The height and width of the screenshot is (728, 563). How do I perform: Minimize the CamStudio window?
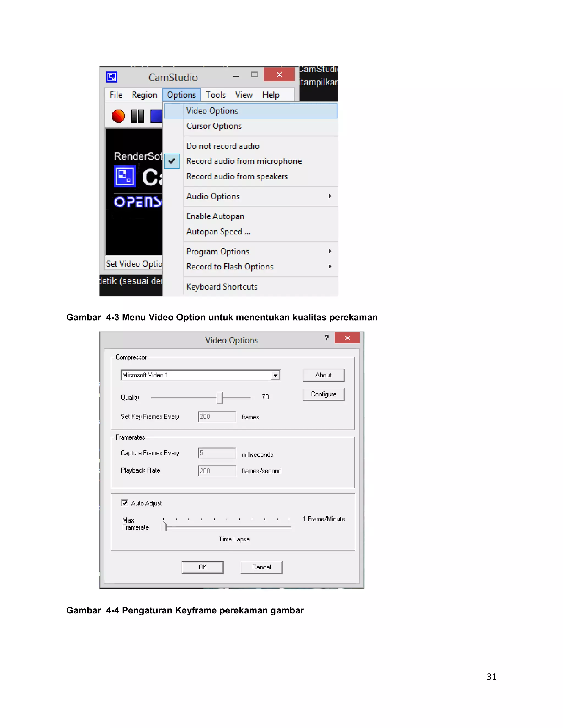(236, 76)
